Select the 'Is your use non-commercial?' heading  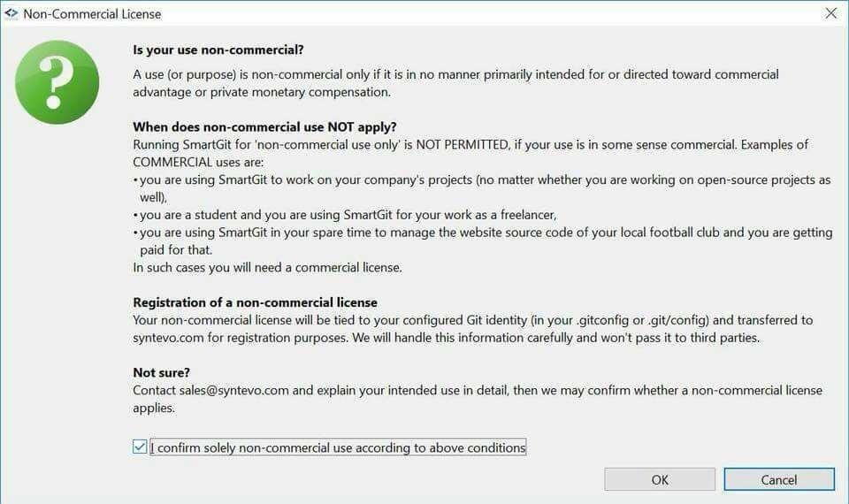tap(218, 50)
